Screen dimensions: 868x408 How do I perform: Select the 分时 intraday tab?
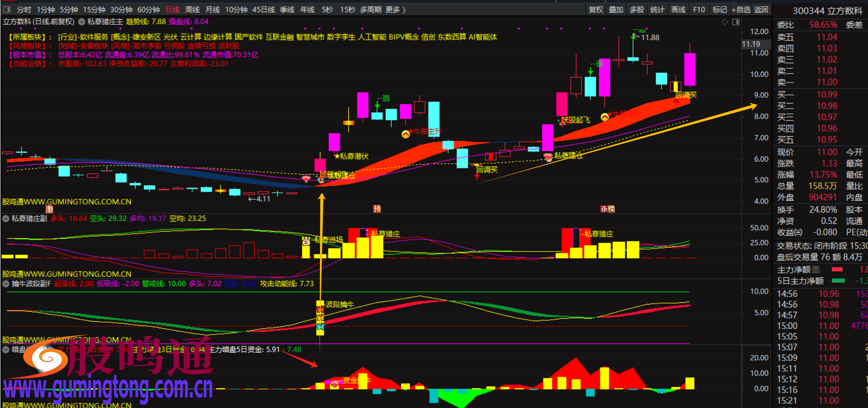[x=24, y=9]
